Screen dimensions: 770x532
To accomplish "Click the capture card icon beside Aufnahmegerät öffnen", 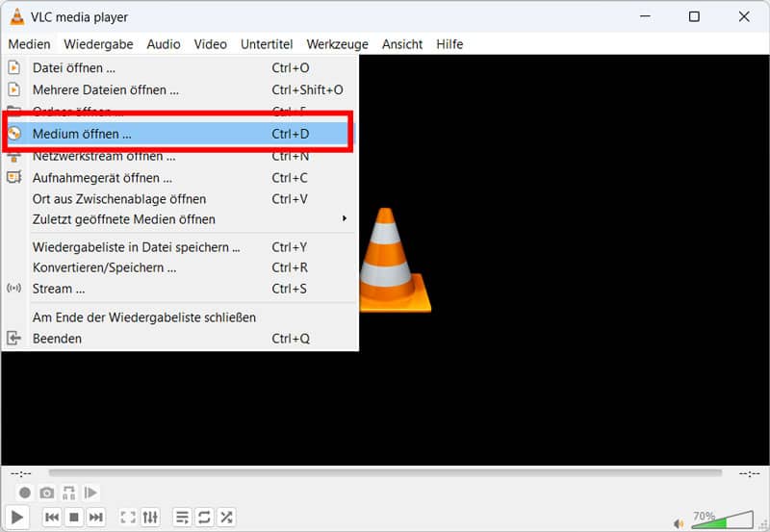I will pyautogui.click(x=14, y=177).
